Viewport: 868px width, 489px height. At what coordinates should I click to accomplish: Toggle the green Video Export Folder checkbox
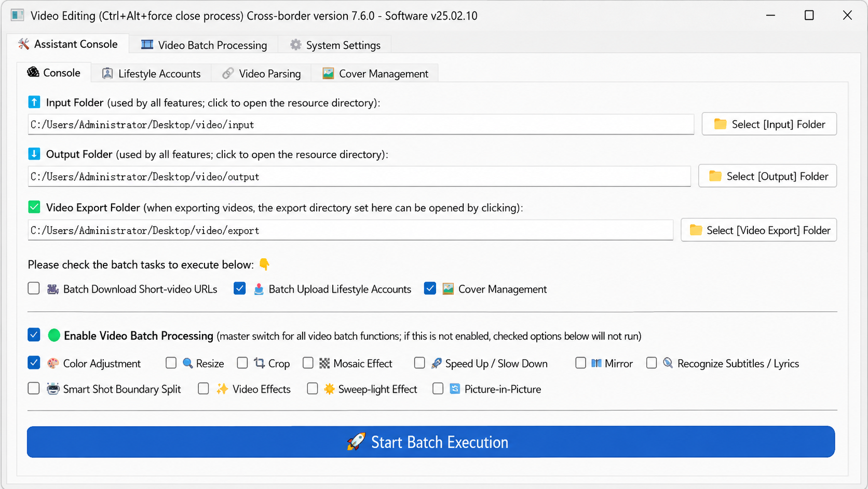click(34, 207)
